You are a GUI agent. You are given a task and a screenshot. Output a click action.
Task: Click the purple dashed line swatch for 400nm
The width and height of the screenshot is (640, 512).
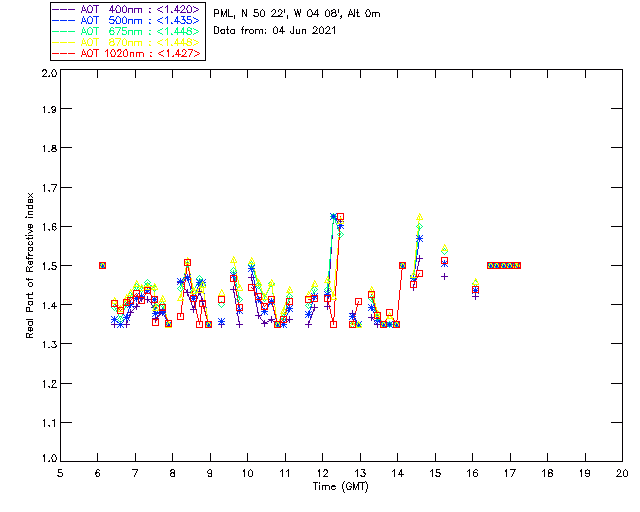pyautogui.click(x=63, y=9)
